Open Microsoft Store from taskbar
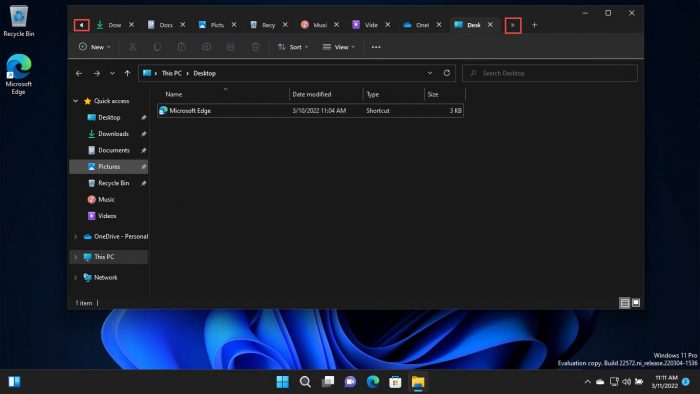Viewport: 700px width, 394px height. coord(396,382)
